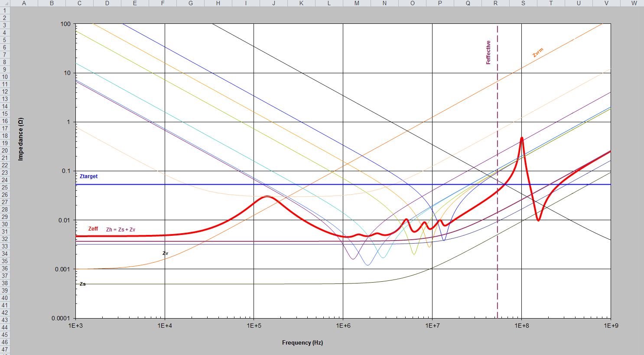Click row 47 header
Viewport: 644px width, 355px height.
[5, 349]
